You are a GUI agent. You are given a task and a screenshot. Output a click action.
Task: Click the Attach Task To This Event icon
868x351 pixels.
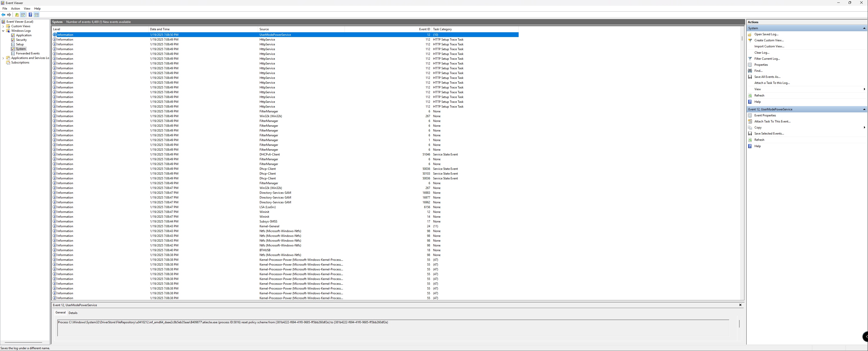point(750,121)
